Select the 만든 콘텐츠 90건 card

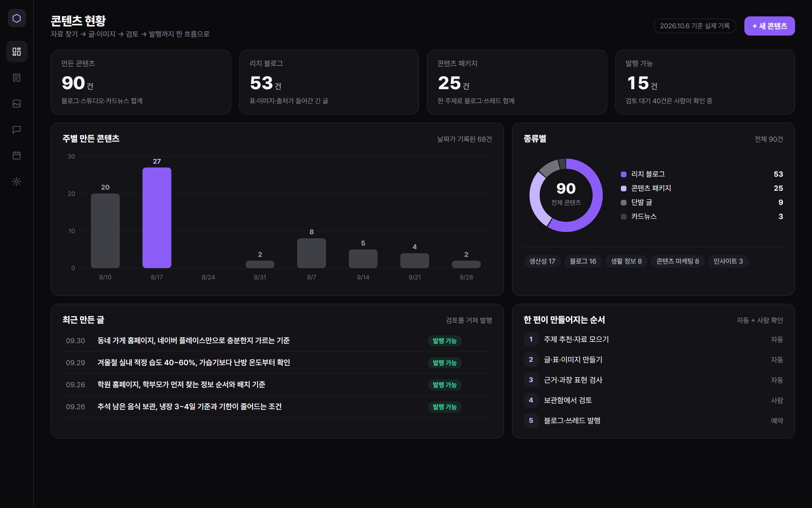(x=141, y=82)
